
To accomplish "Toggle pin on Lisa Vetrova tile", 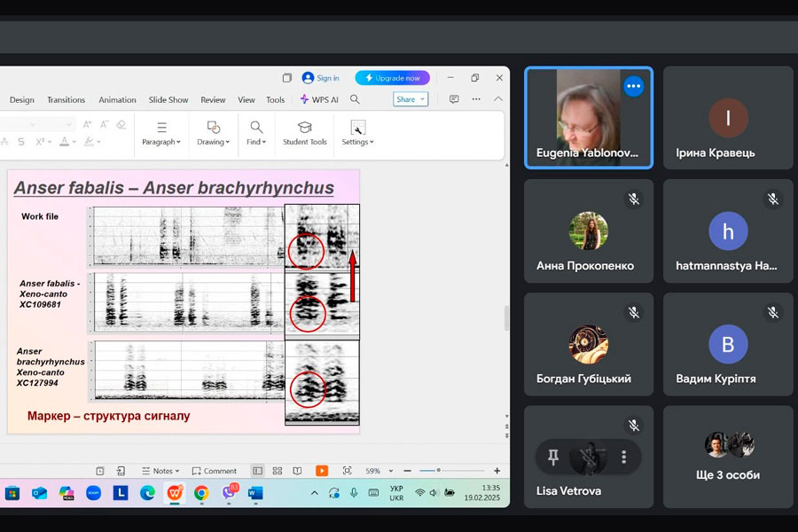I will coord(553,457).
